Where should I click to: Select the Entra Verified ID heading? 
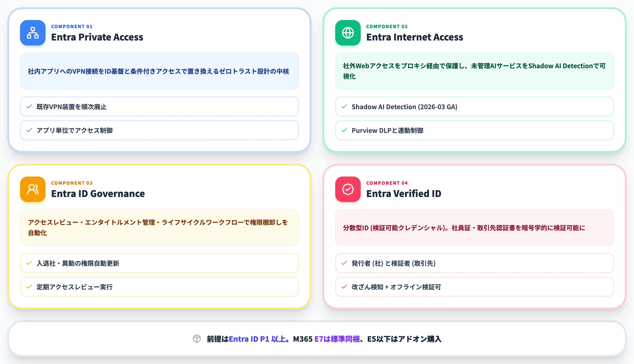pos(404,194)
